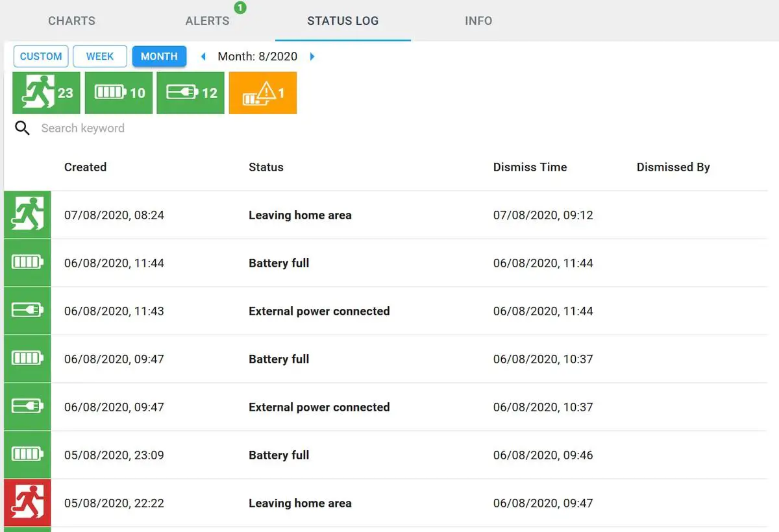Screen dimensions: 779x532
Task: Click Battery full status created 06/08/2020, 11:44
Action: [x=278, y=263]
